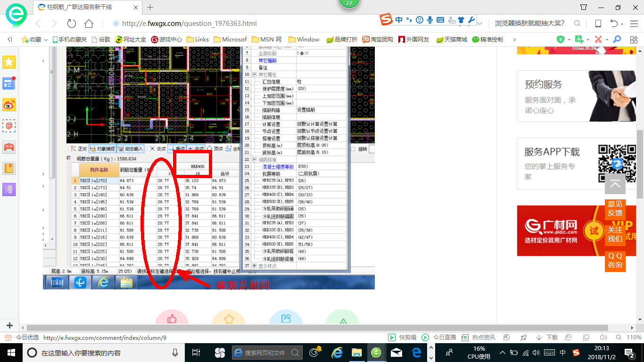Click the share button under the post

point(286,319)
